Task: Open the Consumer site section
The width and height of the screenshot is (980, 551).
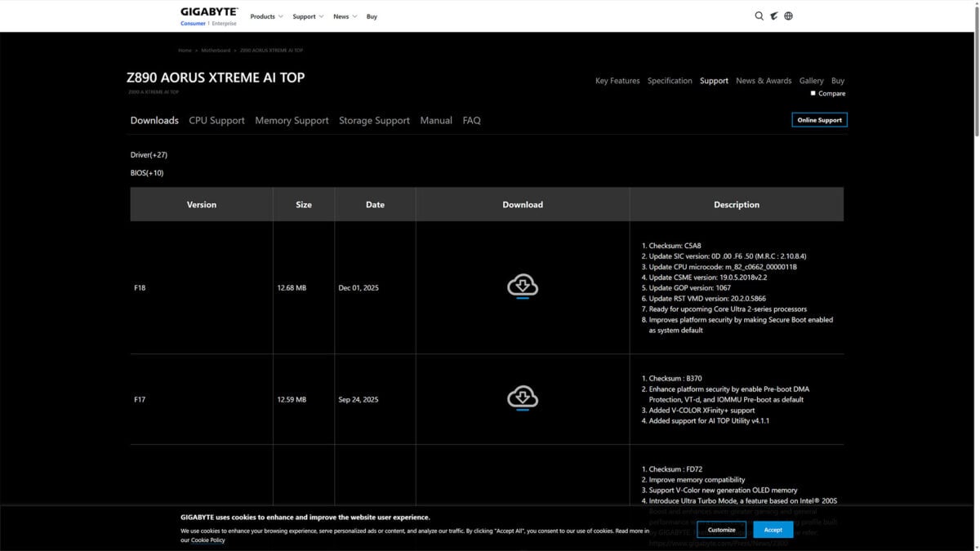Action: pyautogui.click(x=193, y=23)
